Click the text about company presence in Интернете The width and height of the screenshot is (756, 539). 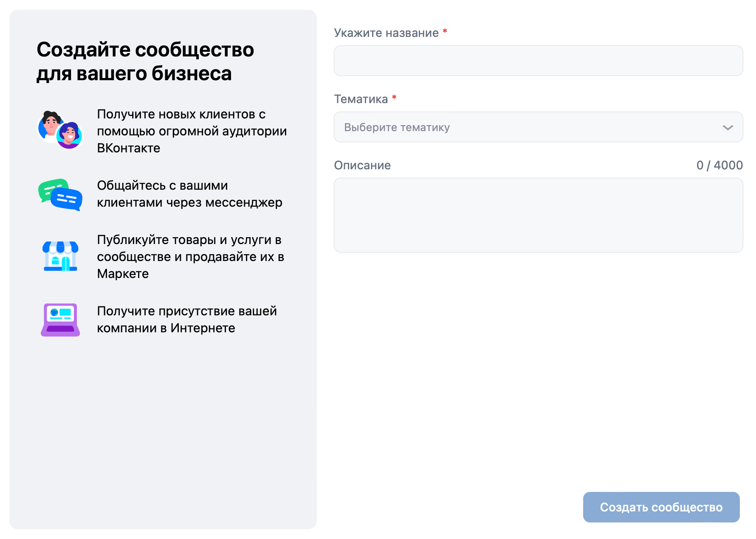187,320
